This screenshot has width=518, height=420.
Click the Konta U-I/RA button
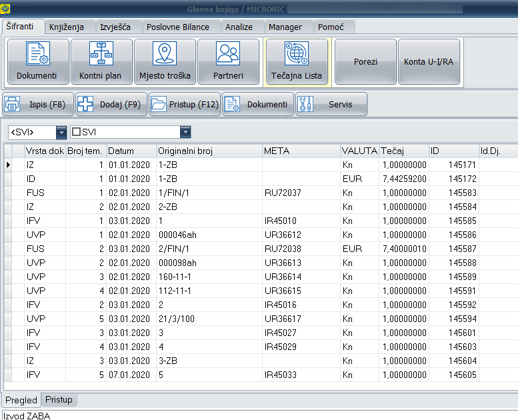click(429, 61)
